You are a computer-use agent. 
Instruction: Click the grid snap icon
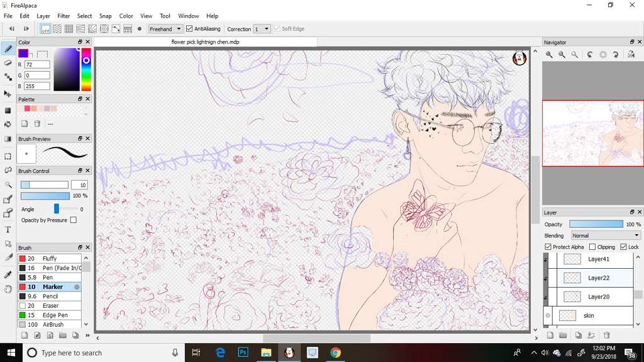tap(69, 29)
